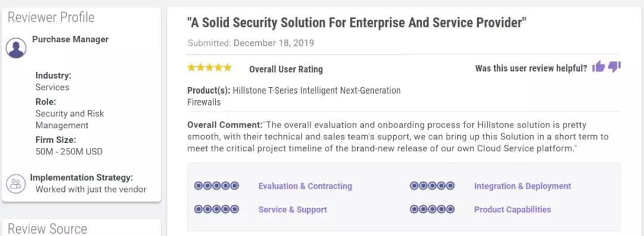Viewport: 644px width, 236px height.
Task: Open the Integration & Deployment link
Action: point(522,186)
